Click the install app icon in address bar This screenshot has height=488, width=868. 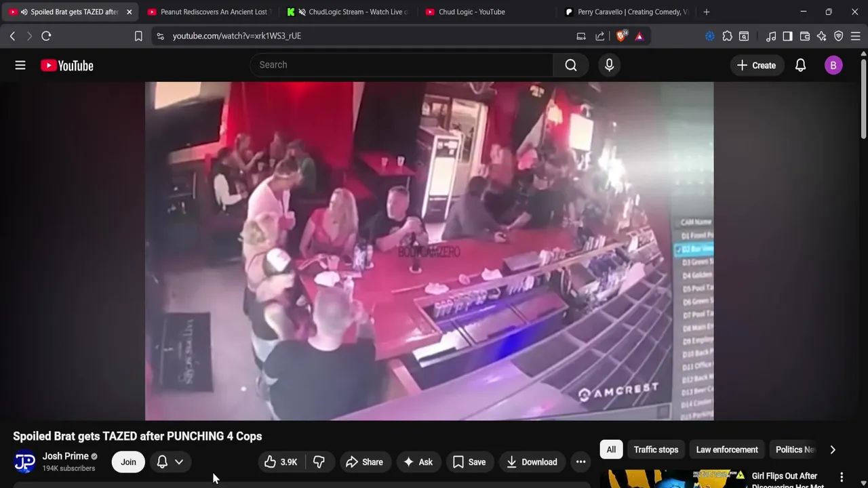click(581, 36)
